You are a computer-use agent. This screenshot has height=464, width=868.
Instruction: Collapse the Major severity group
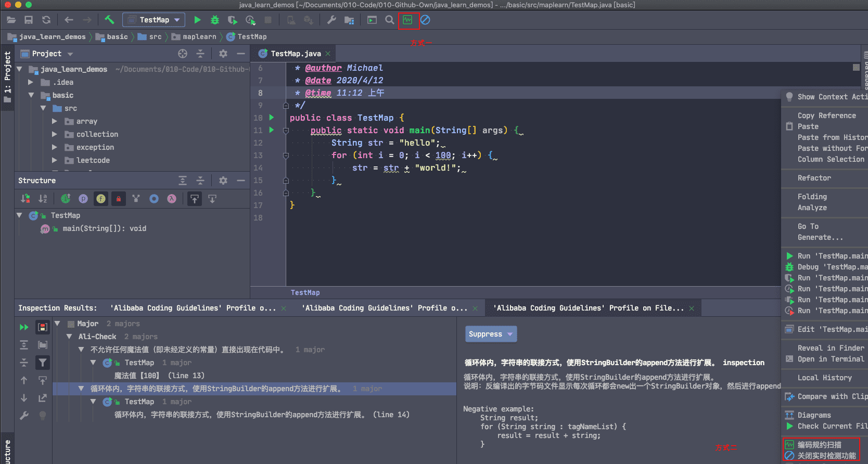(57, 324)
